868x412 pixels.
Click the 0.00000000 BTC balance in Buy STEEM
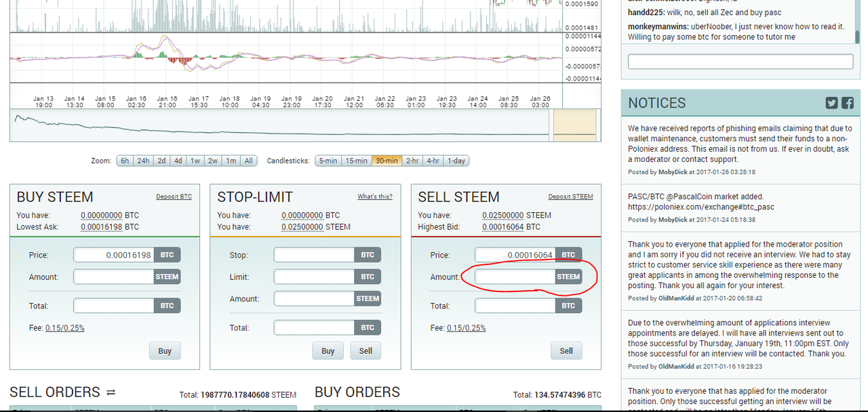[102, 215]
